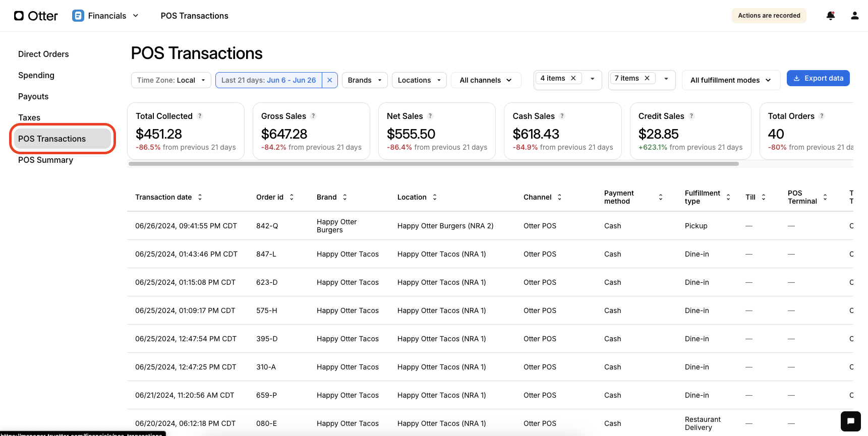
Task: Click the horizontal scrollbar under summary cards
Action: (434, 164)
